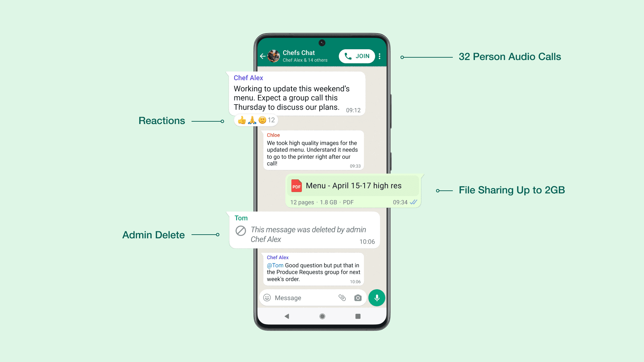
Task: Tap the double blue checkmark read receipt
Action: point(416,202)
